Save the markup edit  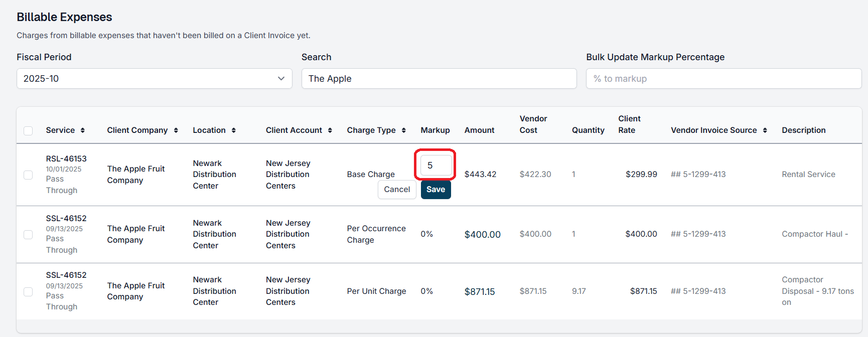tap(436, 190)
